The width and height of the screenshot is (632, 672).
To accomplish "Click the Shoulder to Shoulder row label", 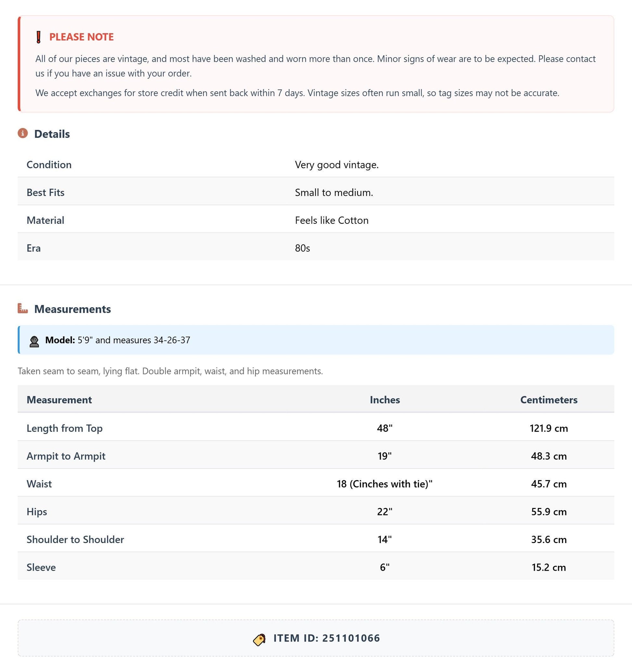I will (x=75, y=539).
